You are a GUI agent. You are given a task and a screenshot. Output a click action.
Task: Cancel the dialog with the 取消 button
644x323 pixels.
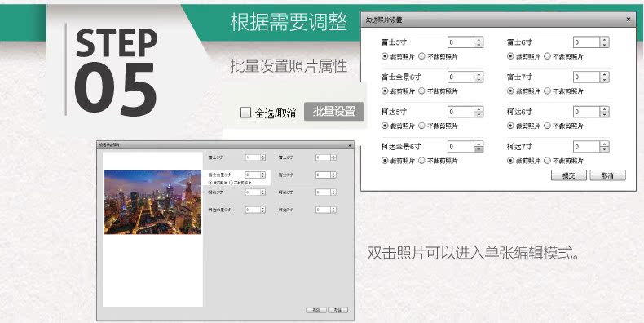pyautogui.click(x=607, y=175)
